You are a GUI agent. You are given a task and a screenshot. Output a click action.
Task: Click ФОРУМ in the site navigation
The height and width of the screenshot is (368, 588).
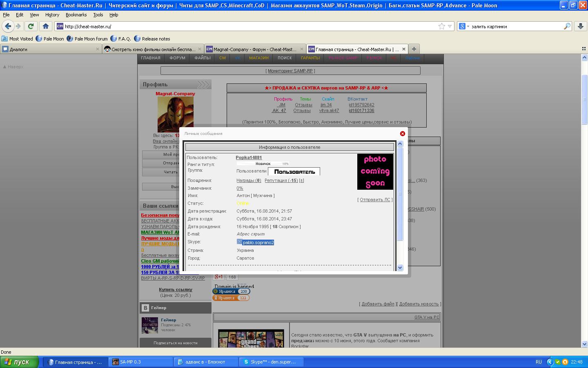click(178, 58)
